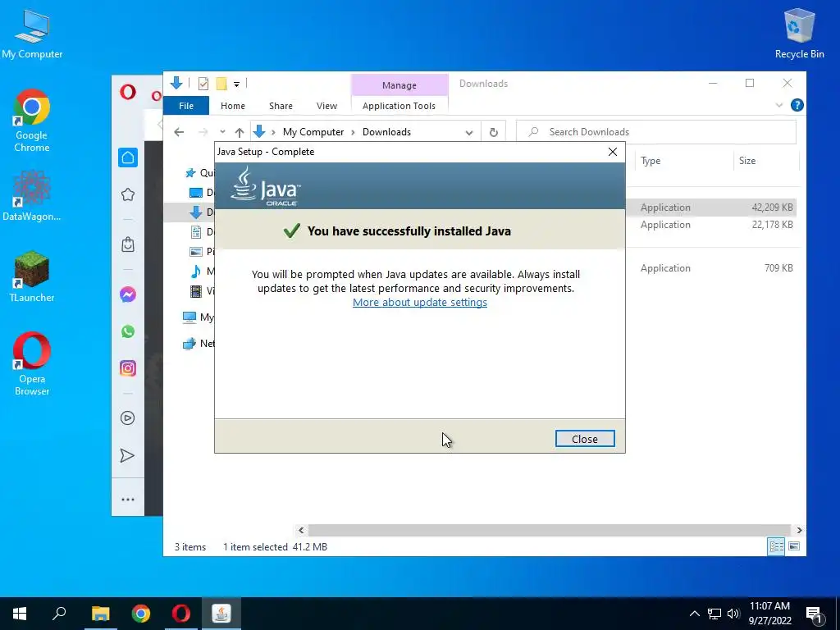
Task: Open Opera sidebar My Flow send icon
Action: [127, 455]
